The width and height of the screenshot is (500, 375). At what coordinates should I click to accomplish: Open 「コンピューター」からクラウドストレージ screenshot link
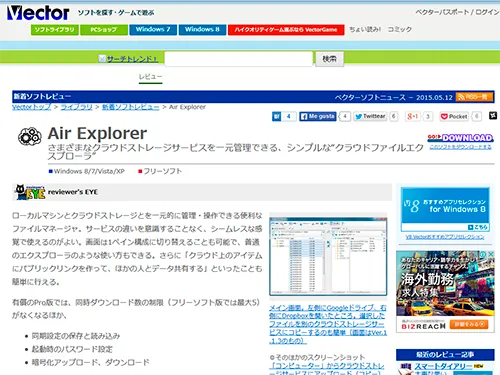(x=327, y=369)
